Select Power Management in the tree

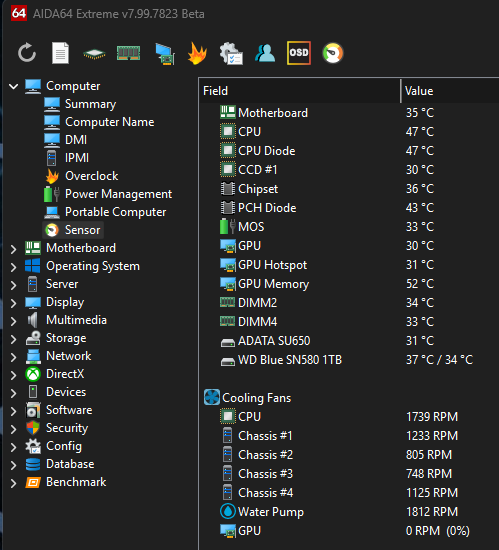(119, 194)
